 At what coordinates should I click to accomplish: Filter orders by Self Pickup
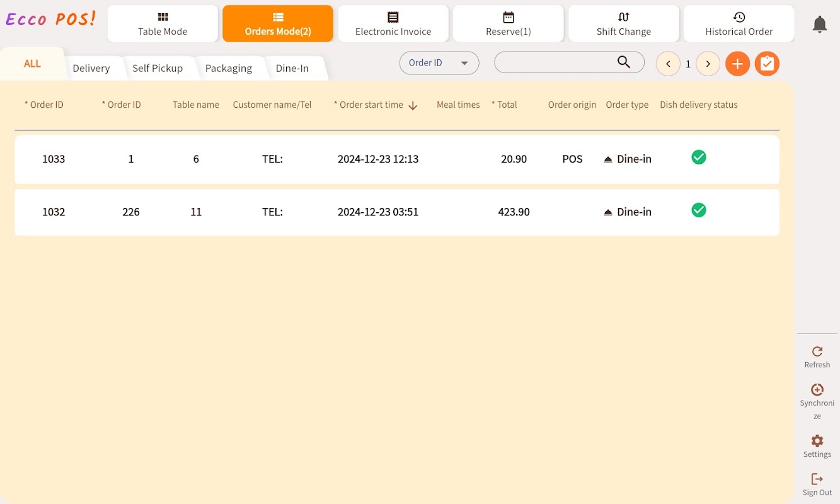(x=158, y=68)
